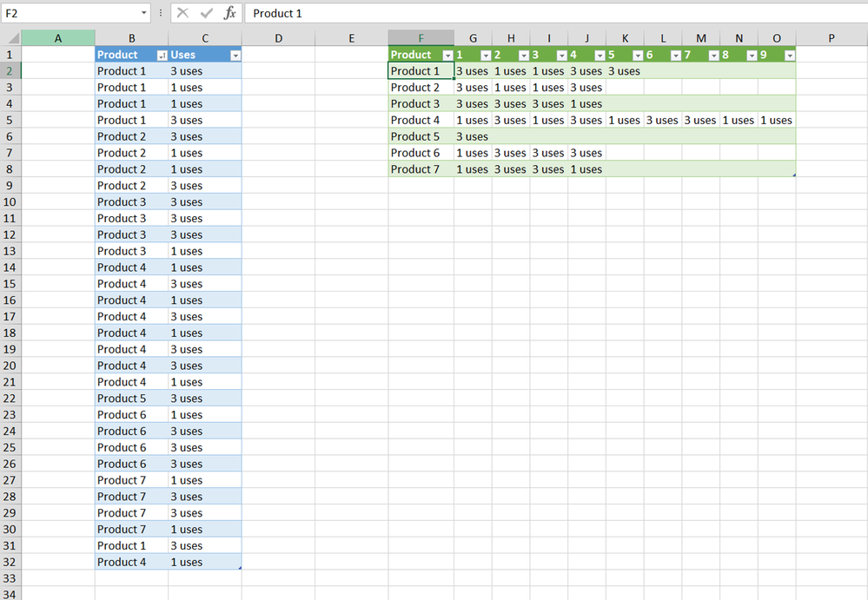This screenshot has height=600, width=868.
Task: Click the Enter checkmark icon in formula bar
Action: tap(207, 13)
